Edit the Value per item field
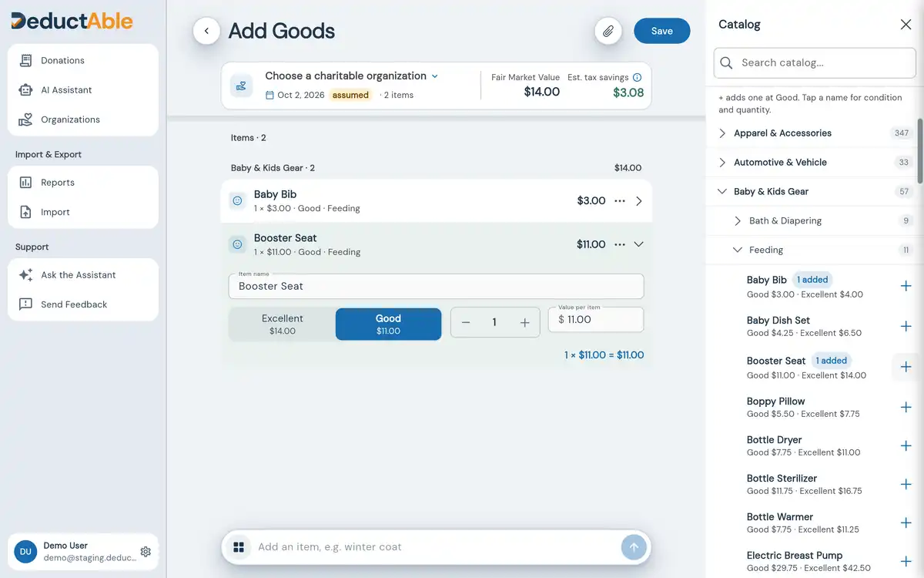This screenshot has height=578, width=924. (x=596, y=320)
